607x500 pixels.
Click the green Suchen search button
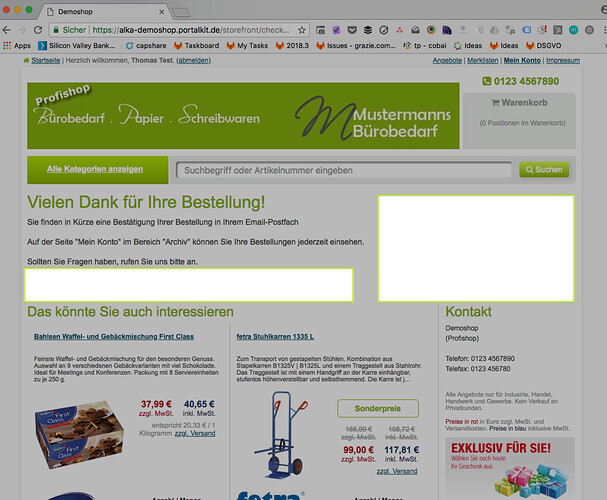coord(544,170)
